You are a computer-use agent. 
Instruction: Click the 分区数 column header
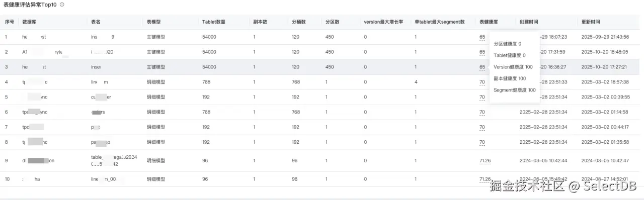(x=332, y=22)
